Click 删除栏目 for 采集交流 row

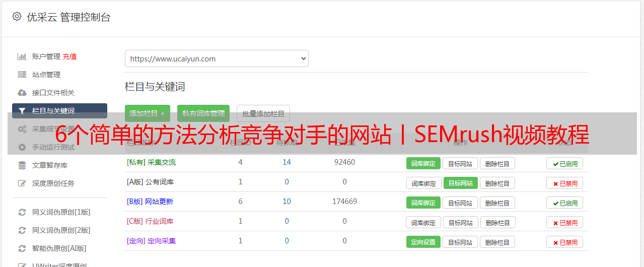coord(497,163)
